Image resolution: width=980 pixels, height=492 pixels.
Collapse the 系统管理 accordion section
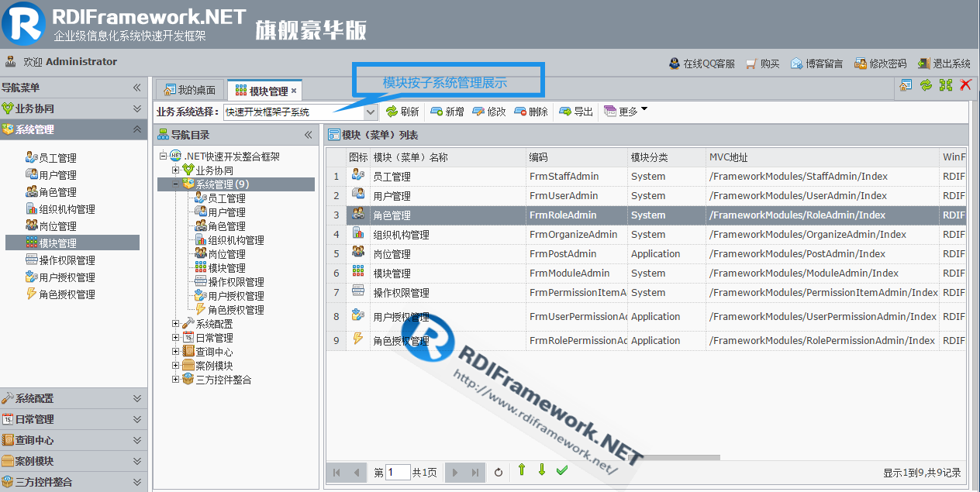[137, 129]
